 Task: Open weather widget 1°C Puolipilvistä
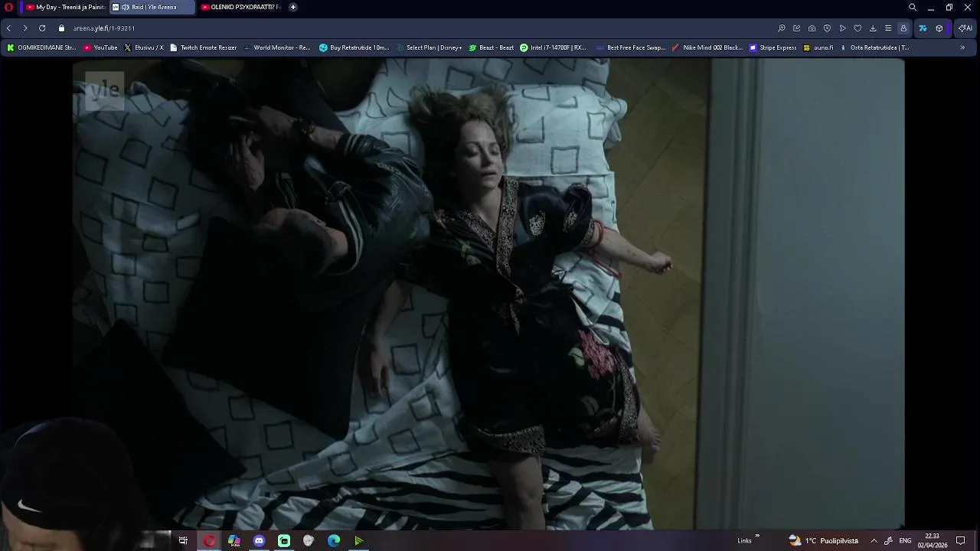pos(824,540)
